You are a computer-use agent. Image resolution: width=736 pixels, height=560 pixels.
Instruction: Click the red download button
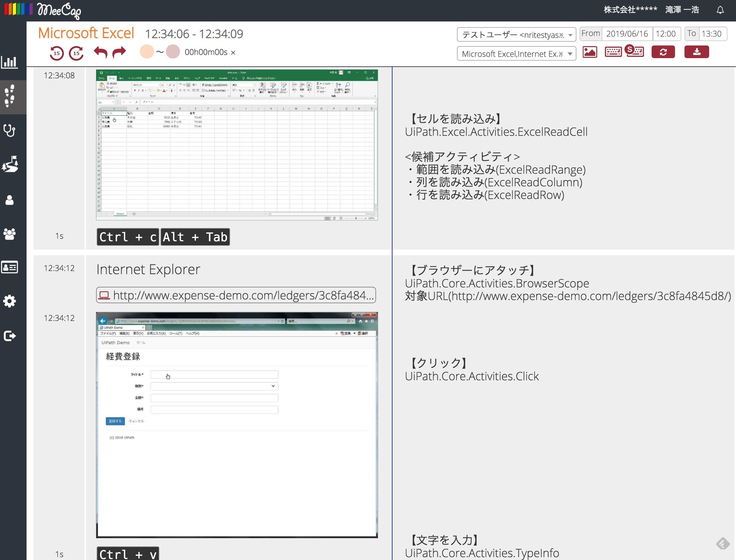click(x=696, y=52)
